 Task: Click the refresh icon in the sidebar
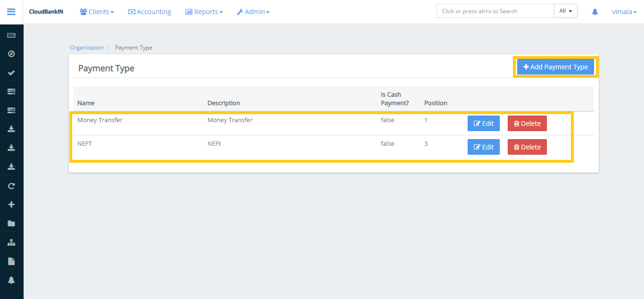pos(11,185)
